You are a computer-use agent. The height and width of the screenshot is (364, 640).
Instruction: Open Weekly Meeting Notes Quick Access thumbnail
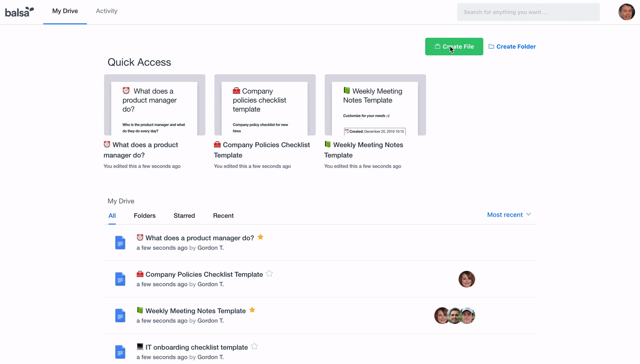pos(375,105)
